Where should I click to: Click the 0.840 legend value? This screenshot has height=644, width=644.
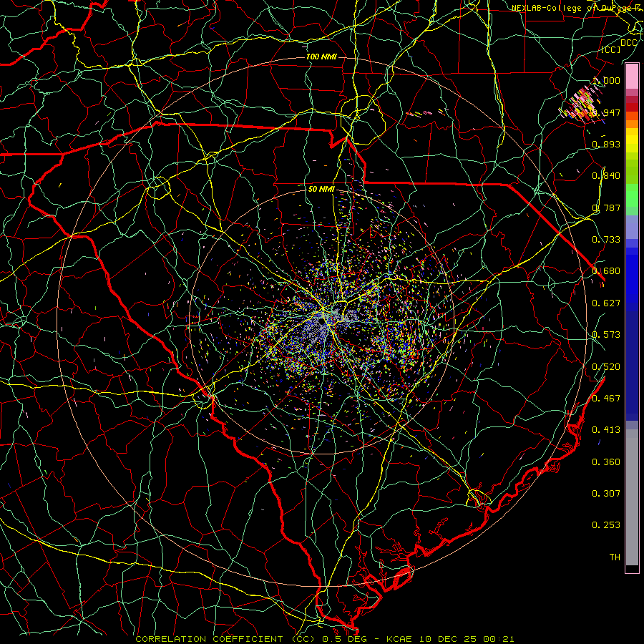606,176
